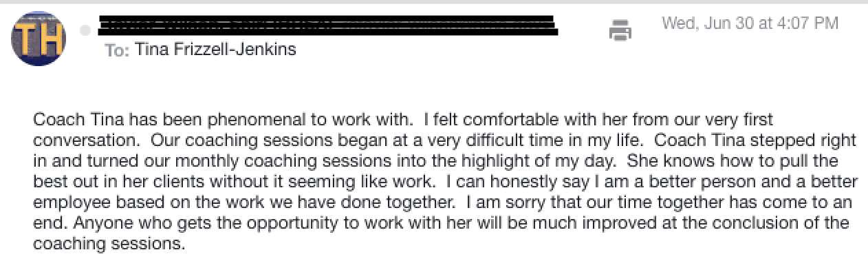Viewport: 868px width, 270px height.
Task: Click the printer icon to print email
Action: click(x=620, y=31)
